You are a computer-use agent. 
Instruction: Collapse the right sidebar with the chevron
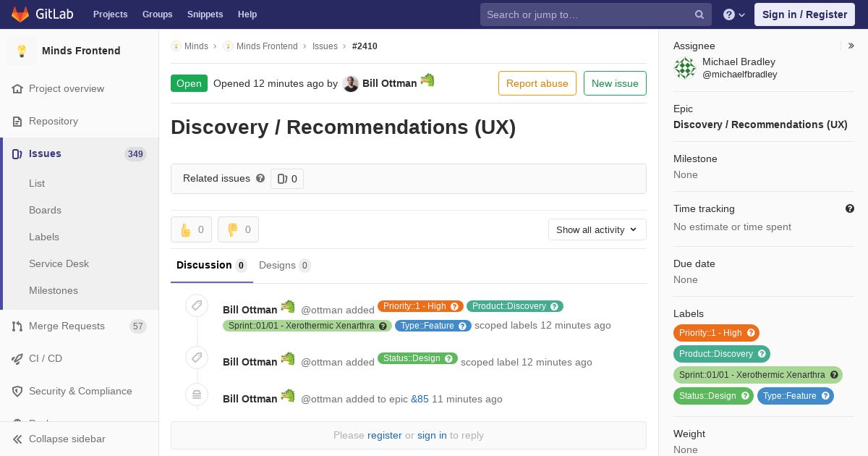[851, 46]
